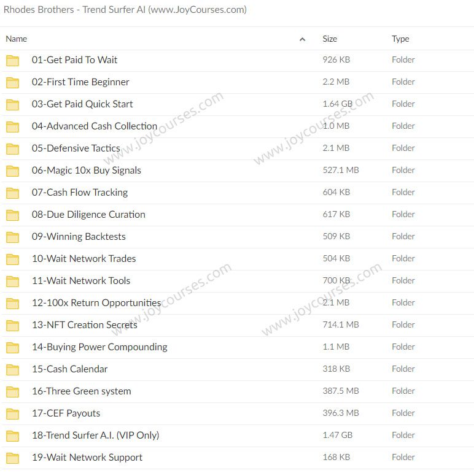Open 03-Get Paid Quick Start folder name
The height and width of the screenshot is (476, 474).
[82, 104]
